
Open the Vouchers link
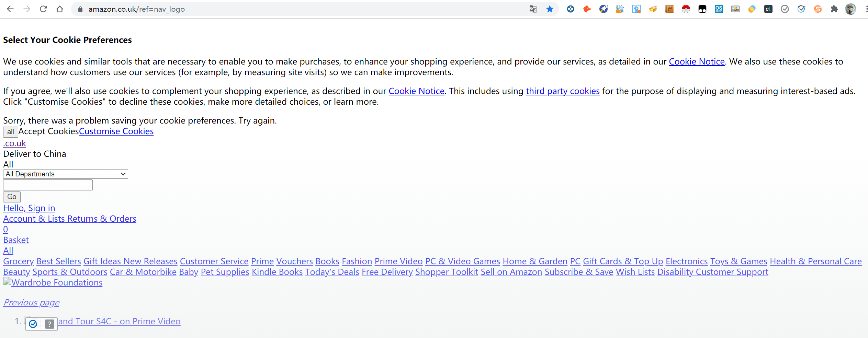pyautogui.click(x=295, y=261)
